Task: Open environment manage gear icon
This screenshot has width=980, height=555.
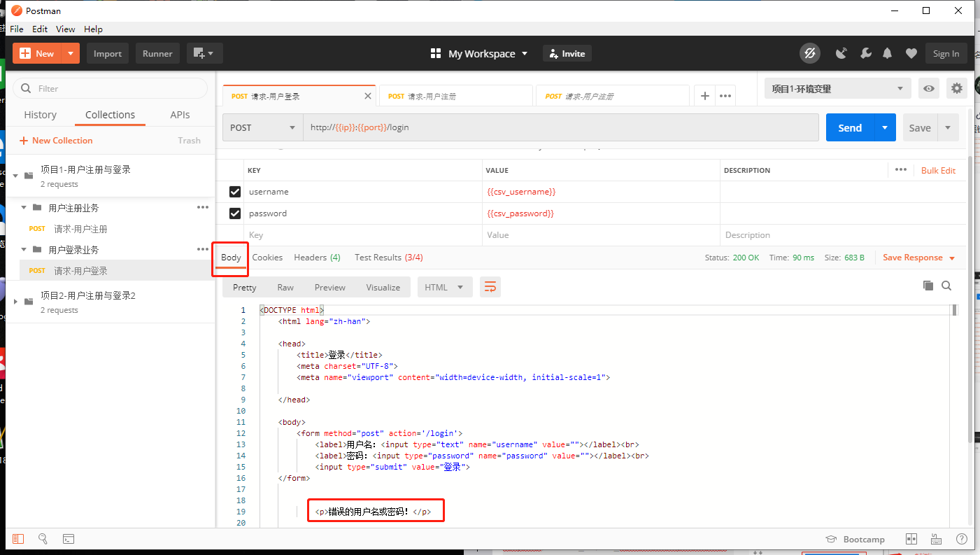Action: pyautogui.click(x=957, y=88)
